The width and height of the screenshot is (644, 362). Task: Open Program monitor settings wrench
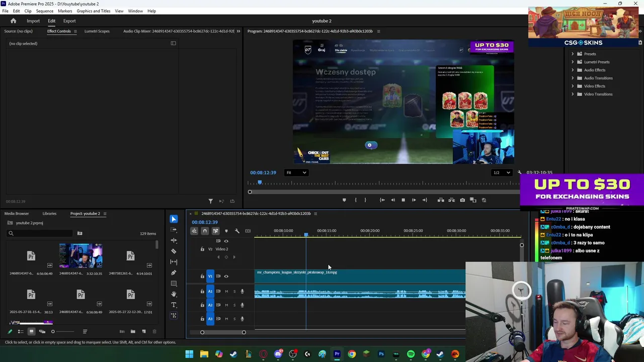(520, 172)
